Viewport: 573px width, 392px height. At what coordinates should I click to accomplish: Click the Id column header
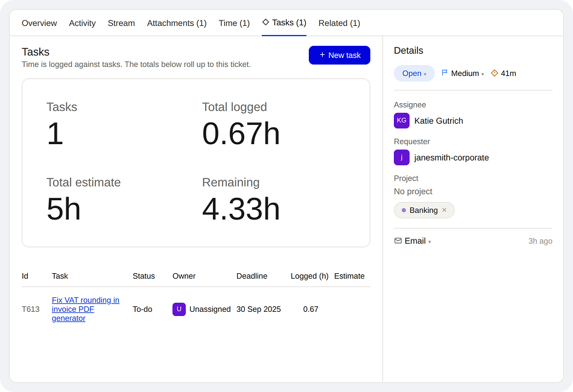point(25,276)
